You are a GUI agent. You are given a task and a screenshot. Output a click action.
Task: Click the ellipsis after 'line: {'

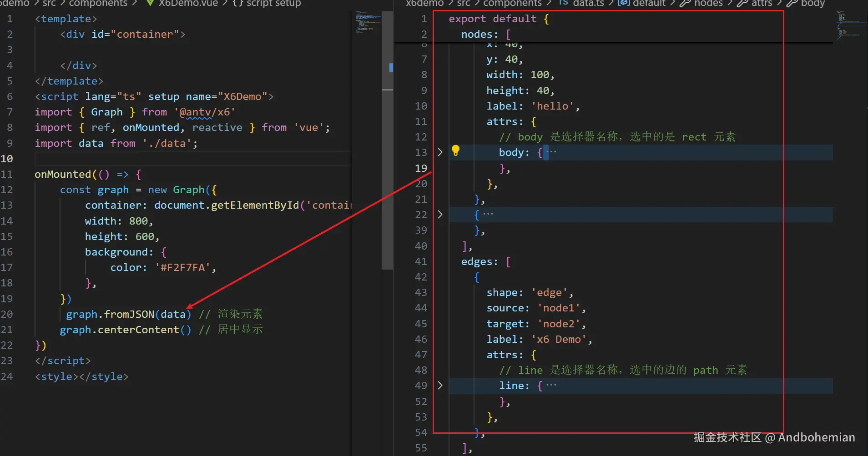[x=551, y=386]
